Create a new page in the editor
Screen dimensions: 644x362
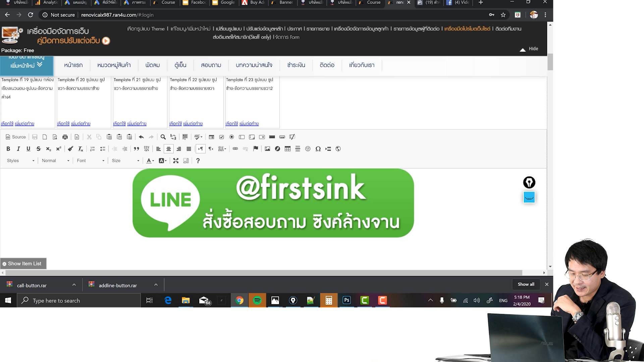click(x=45, y=137)
